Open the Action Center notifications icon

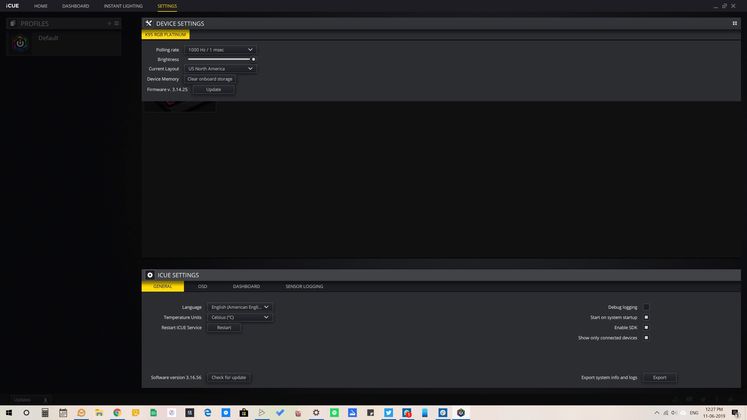pos(736,413)
